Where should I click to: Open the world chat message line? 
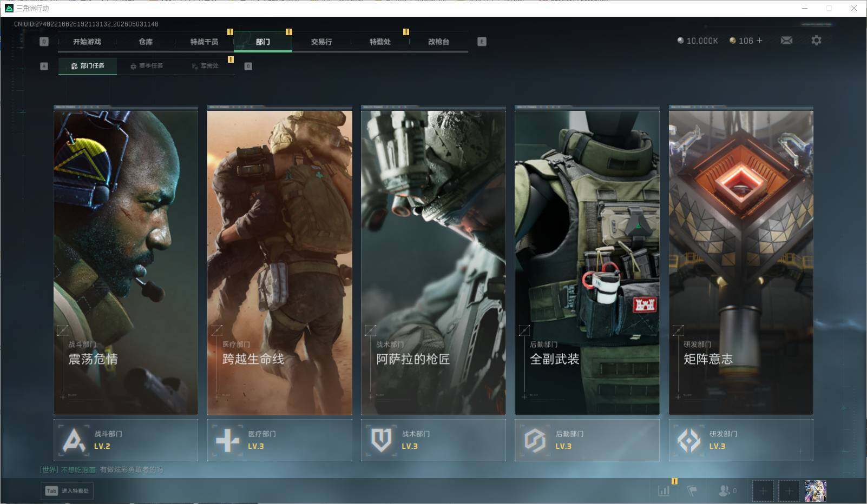(101, 469)
